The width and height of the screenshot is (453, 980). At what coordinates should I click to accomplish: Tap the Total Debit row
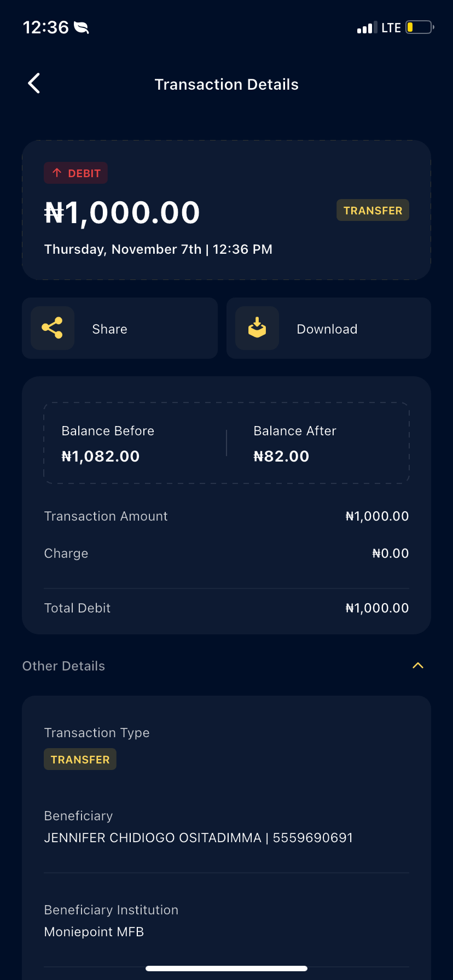pos(226,608)
